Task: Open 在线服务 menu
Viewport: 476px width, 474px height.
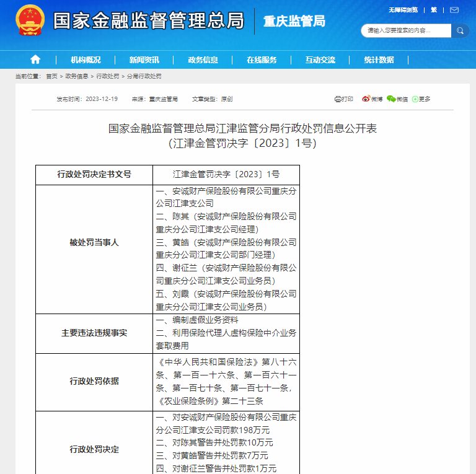Action: 262,59
